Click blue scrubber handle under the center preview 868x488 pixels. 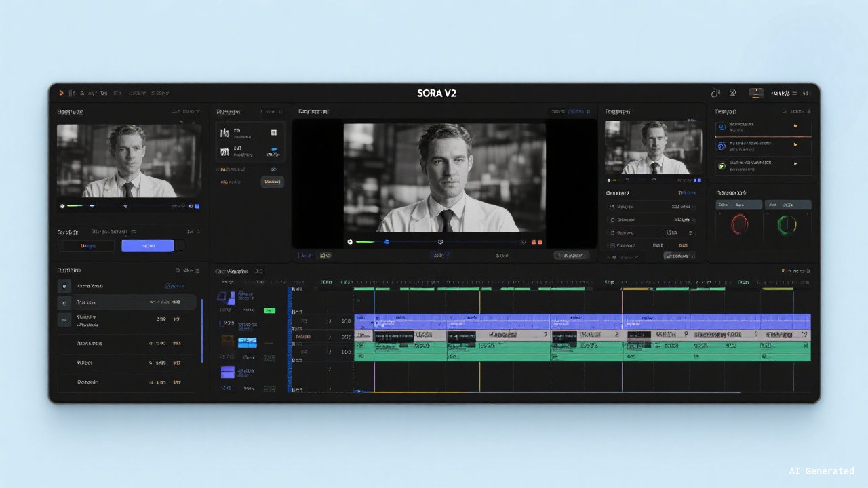coord(387,242)
